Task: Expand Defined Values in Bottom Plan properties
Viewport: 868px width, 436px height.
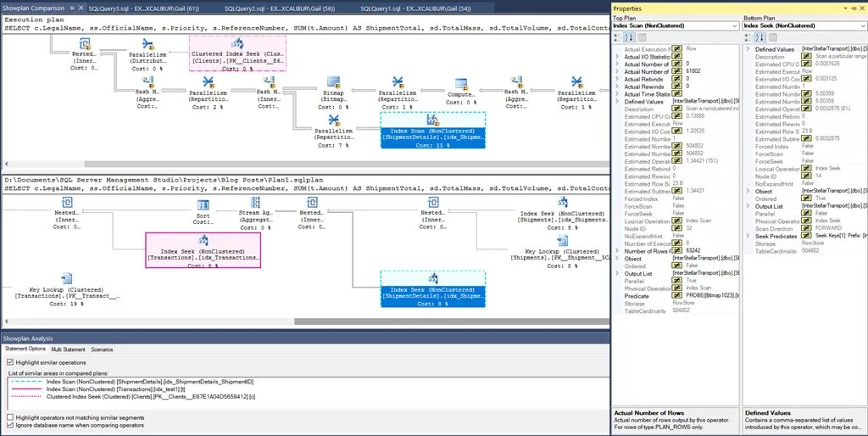Action: (x=748, y=49)
